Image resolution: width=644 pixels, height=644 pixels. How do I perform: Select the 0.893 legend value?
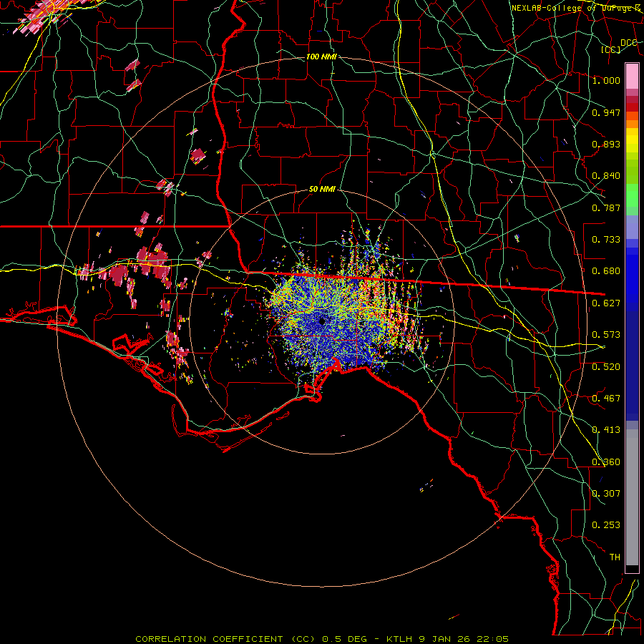(x=606, y=144)
